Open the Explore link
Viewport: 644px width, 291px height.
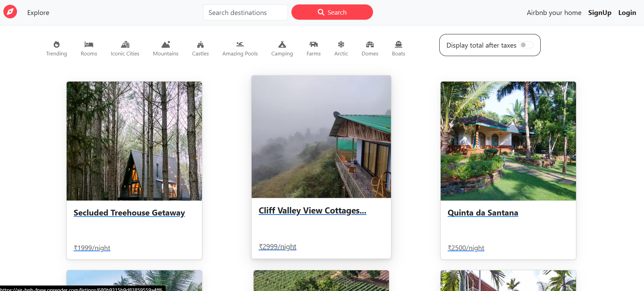coord(38,13)
